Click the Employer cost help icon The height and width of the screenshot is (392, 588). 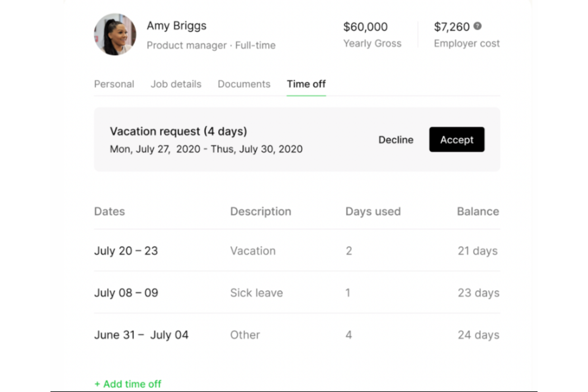[x=478, y=26]
